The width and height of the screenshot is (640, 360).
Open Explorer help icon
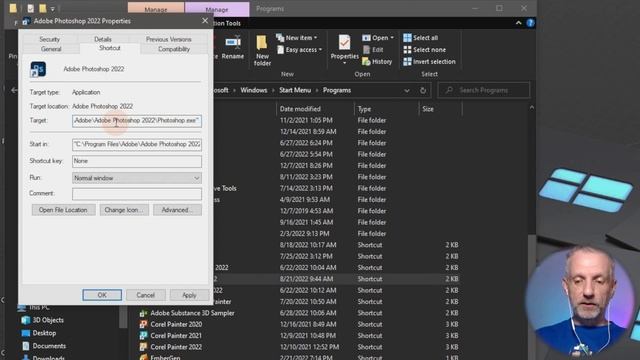pos(530,23)
